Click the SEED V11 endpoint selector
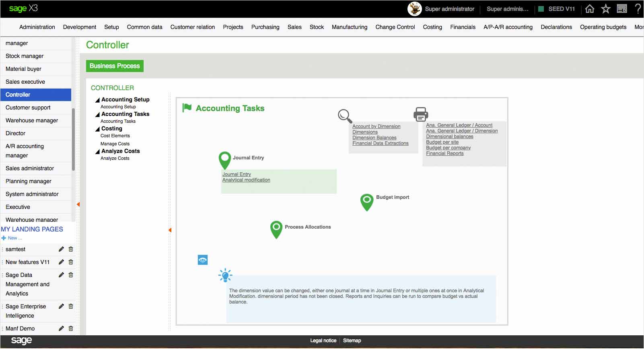 (557, 9)
